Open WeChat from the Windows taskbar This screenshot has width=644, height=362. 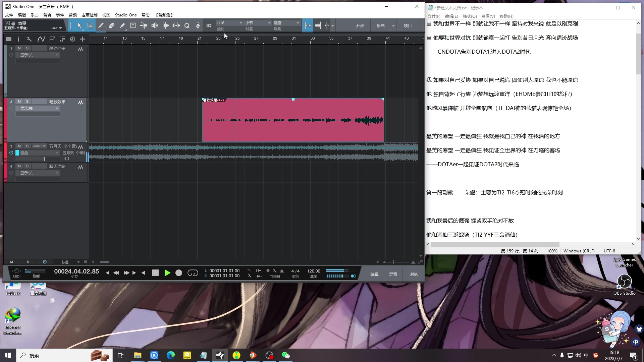[x=285, y=355]
